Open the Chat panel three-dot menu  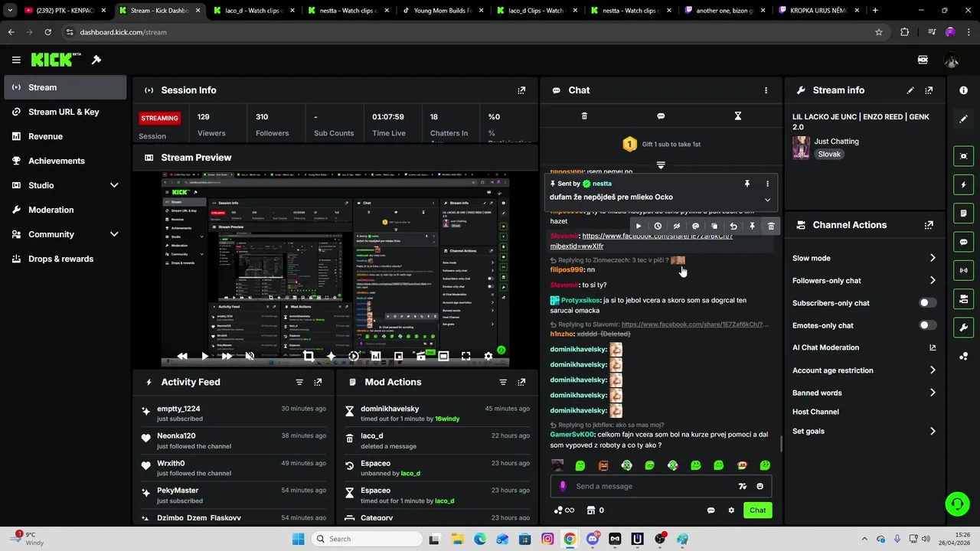[766, 90]
